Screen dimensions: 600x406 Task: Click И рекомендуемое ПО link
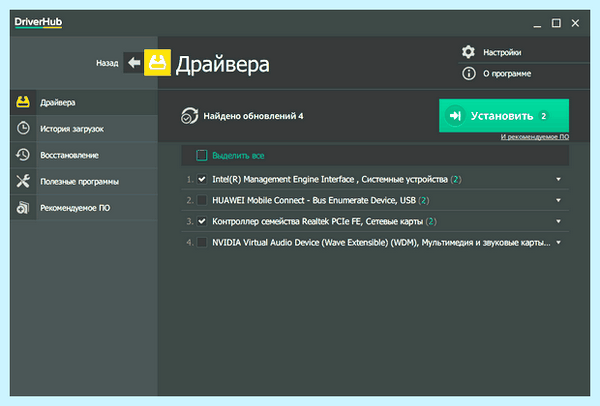(535, 137)
